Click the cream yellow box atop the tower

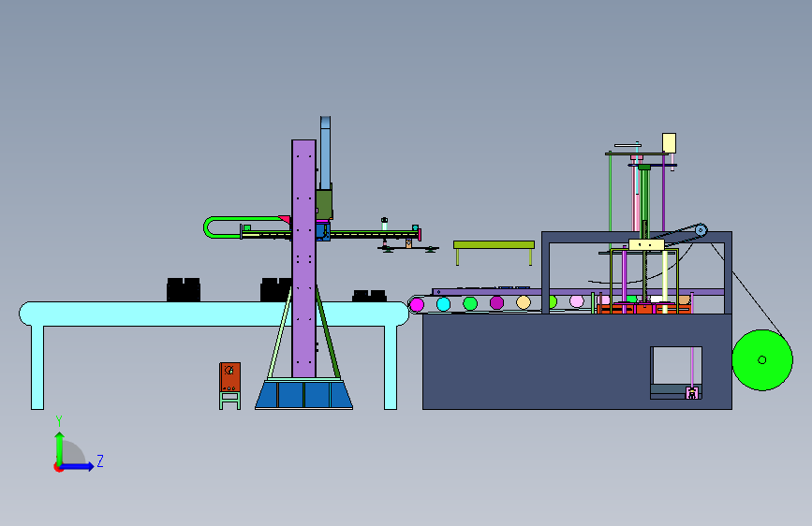coord(669,143)
